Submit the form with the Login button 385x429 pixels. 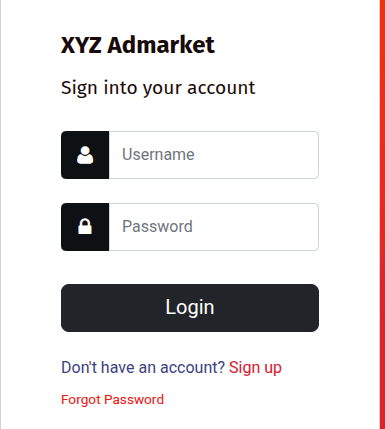(190, 308)
